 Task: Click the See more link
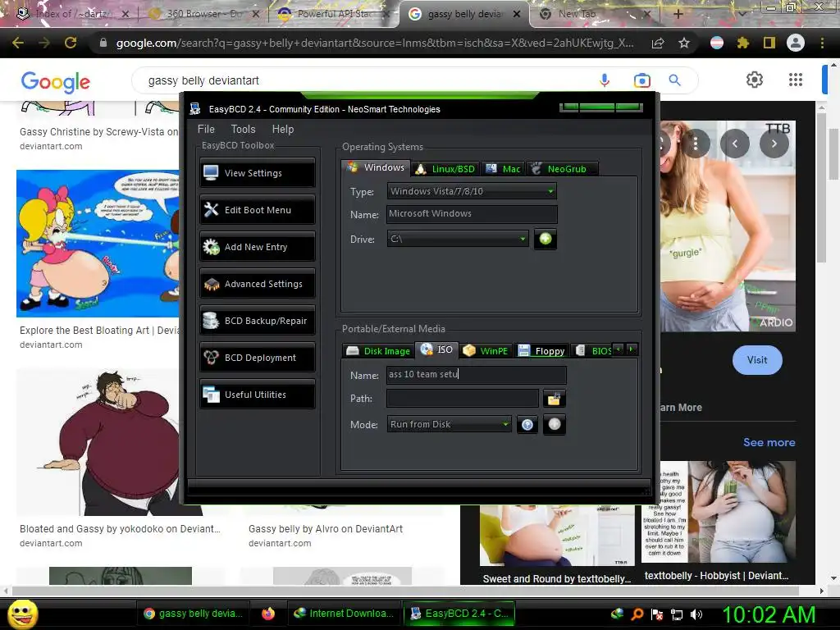point(769,442)
